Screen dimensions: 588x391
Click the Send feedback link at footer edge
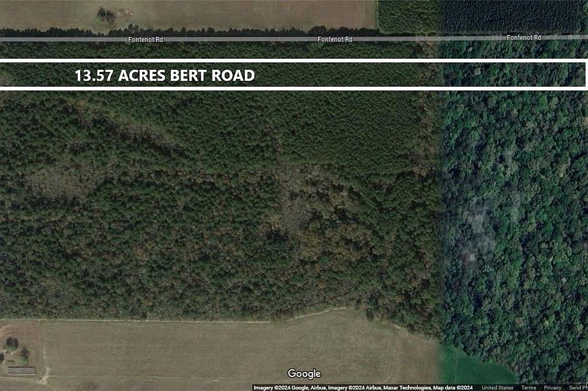[578, 387]
